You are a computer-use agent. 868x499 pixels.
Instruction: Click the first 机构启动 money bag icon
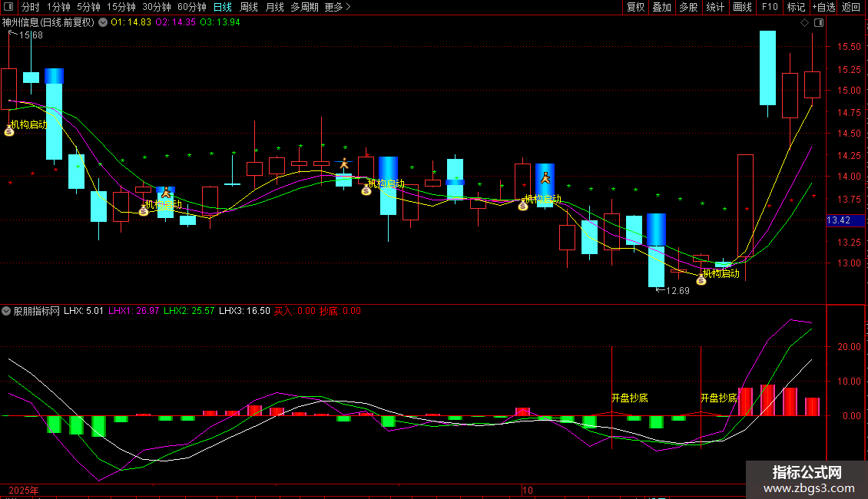9,131
